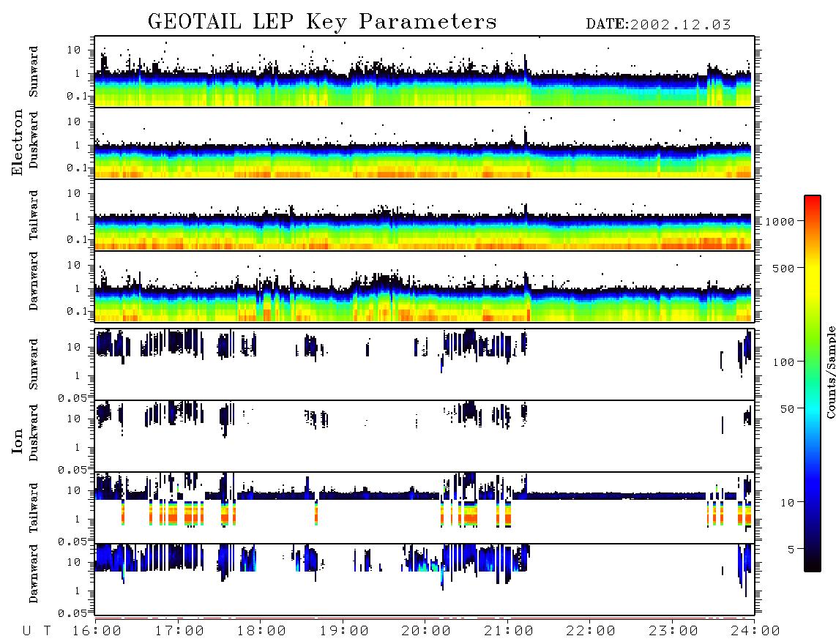Select the Ion "Tailward" axis label
This screenshot has height=644, width=836.
(34, 508)
